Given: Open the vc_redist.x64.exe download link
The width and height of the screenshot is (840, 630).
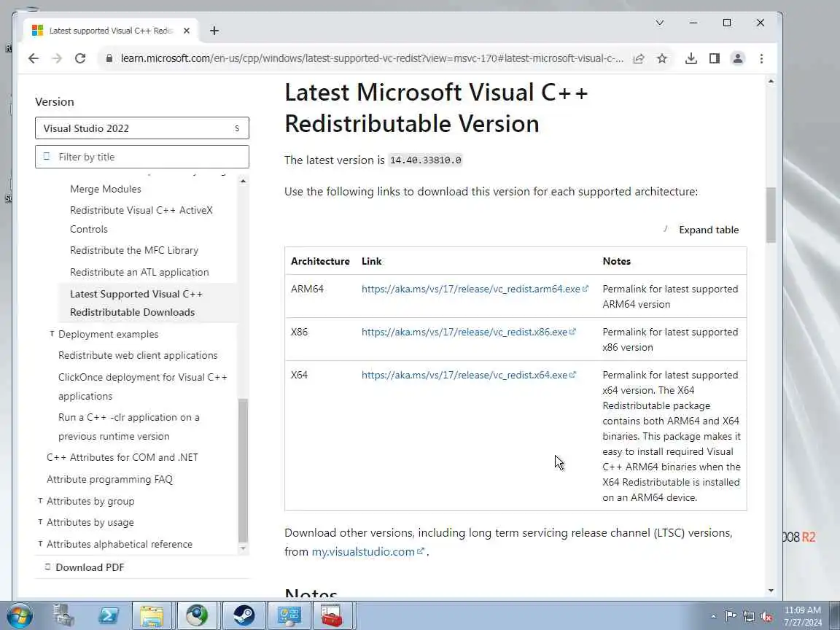Looking at the screenshot, I should [x=468, y=375].
